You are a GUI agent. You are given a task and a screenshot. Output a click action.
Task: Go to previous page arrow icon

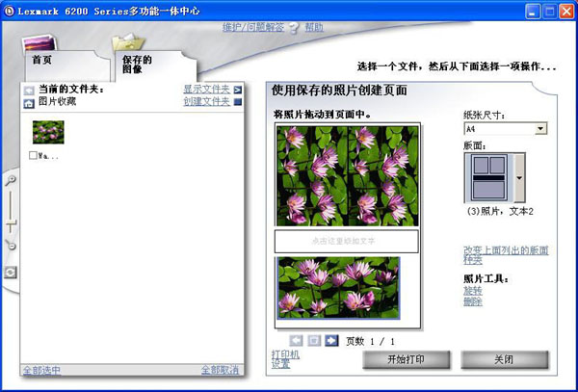pyautogui.click(x=297, y=340)
